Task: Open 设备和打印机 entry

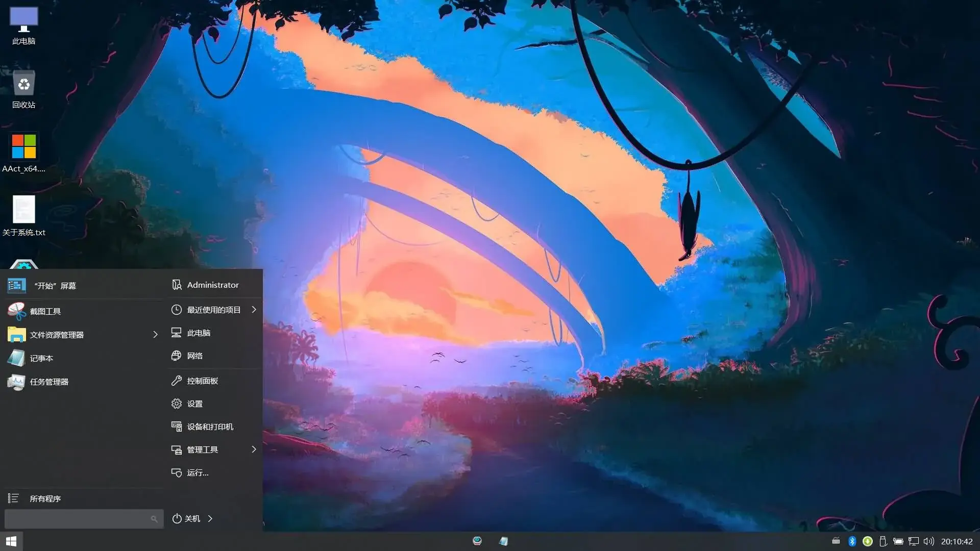Action: [214, 427]
